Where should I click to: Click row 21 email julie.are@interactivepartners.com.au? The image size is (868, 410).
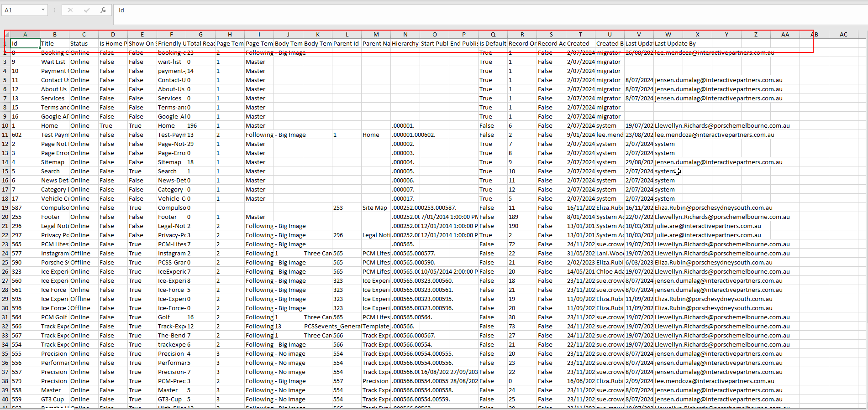click(x=708, y=226)
